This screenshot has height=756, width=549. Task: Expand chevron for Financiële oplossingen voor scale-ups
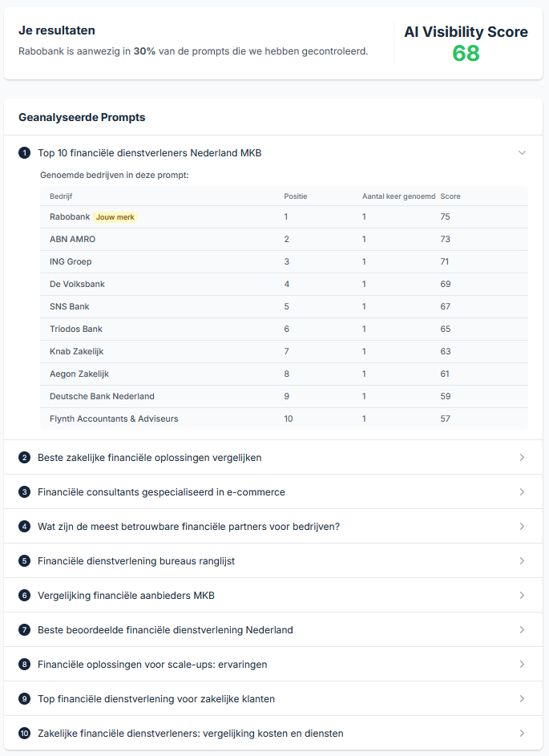pos(522,665)
